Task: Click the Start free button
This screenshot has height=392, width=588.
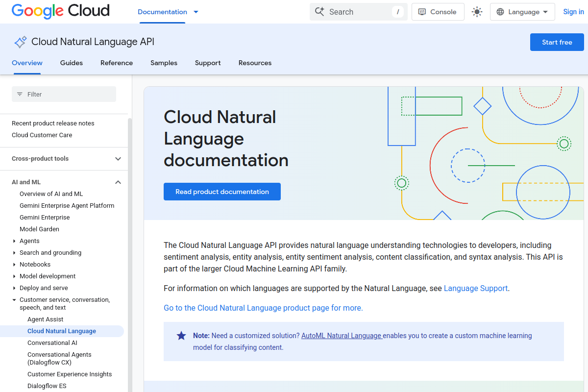Action: (557, 42)
